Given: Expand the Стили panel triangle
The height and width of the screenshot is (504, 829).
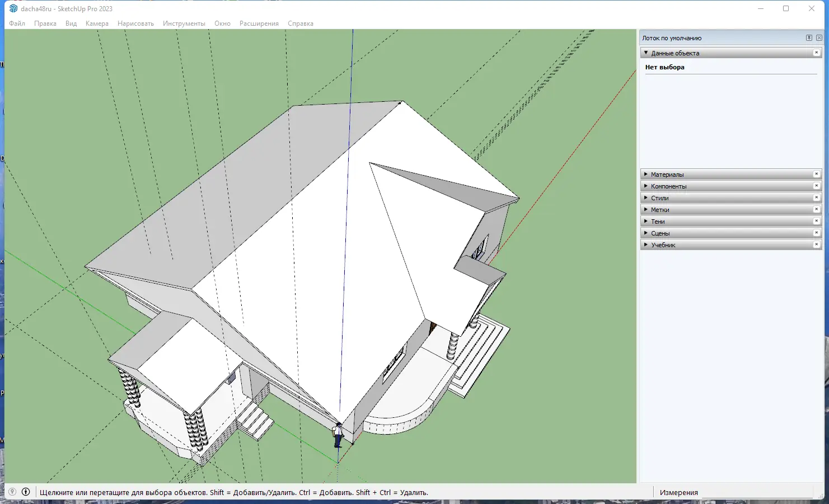Looking at the screenshot, I should point(646,197).
